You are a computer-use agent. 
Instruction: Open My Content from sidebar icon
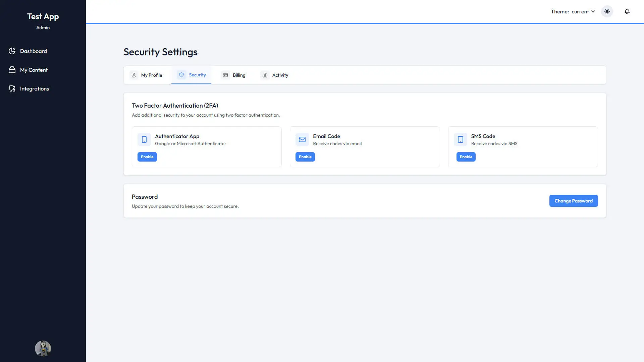click(x=12, y=70)
